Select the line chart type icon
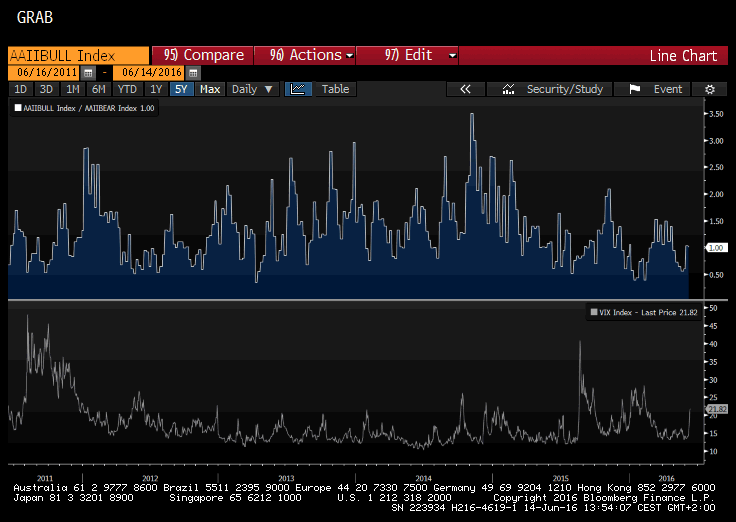Screen dimensions: 736x522 pos(298,89)
